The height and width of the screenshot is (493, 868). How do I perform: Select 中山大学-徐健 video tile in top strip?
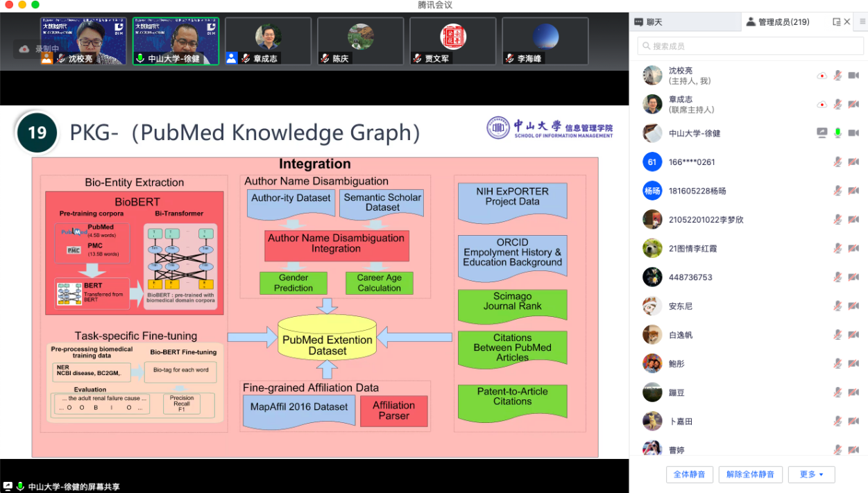pyautogui.click(x=176, y=41)
